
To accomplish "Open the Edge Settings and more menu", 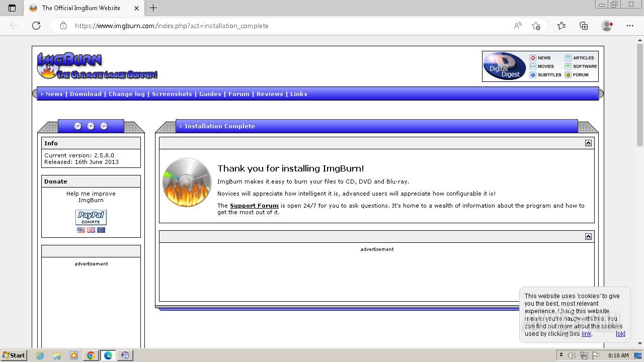I will point(630,26).
